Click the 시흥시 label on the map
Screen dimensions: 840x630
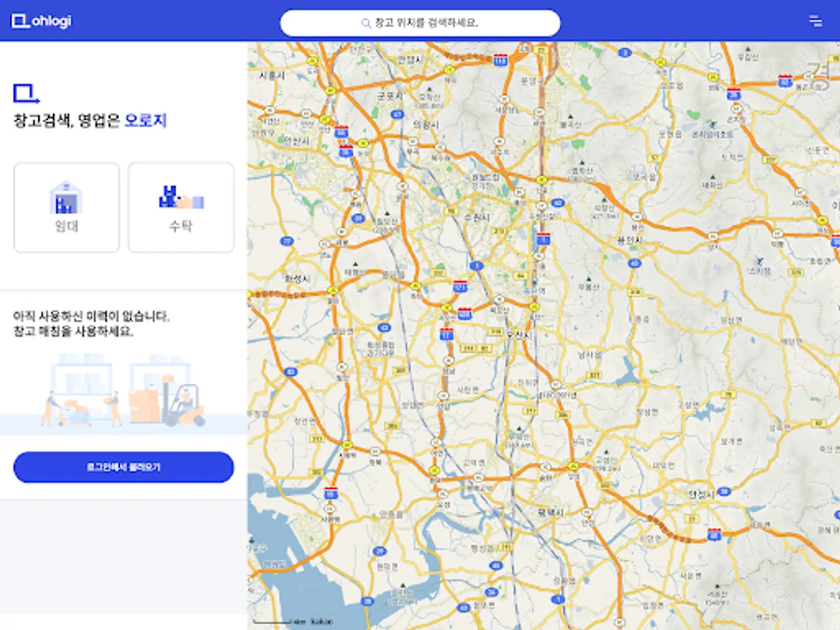click(272, 75)
